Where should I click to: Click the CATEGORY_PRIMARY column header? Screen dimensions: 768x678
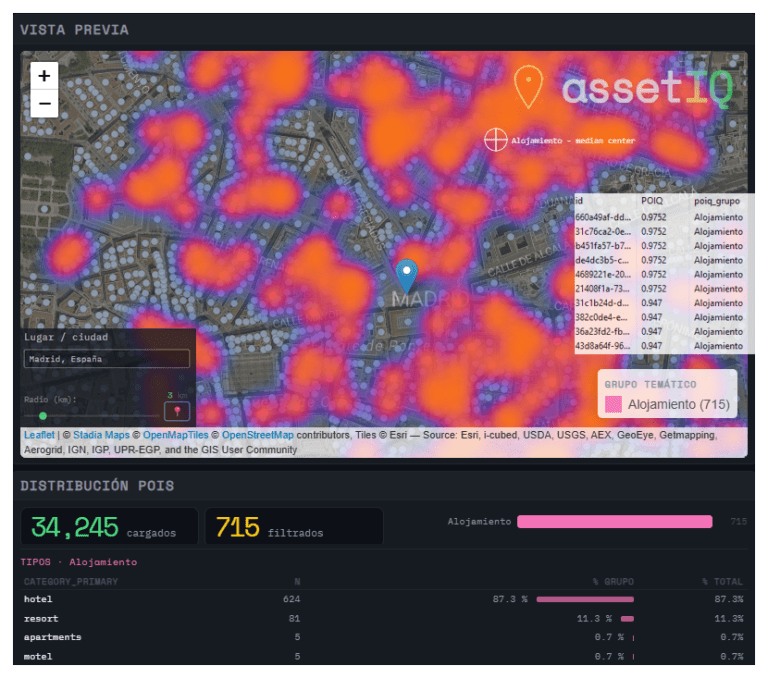pyautogui.click(x=71, y=581)
